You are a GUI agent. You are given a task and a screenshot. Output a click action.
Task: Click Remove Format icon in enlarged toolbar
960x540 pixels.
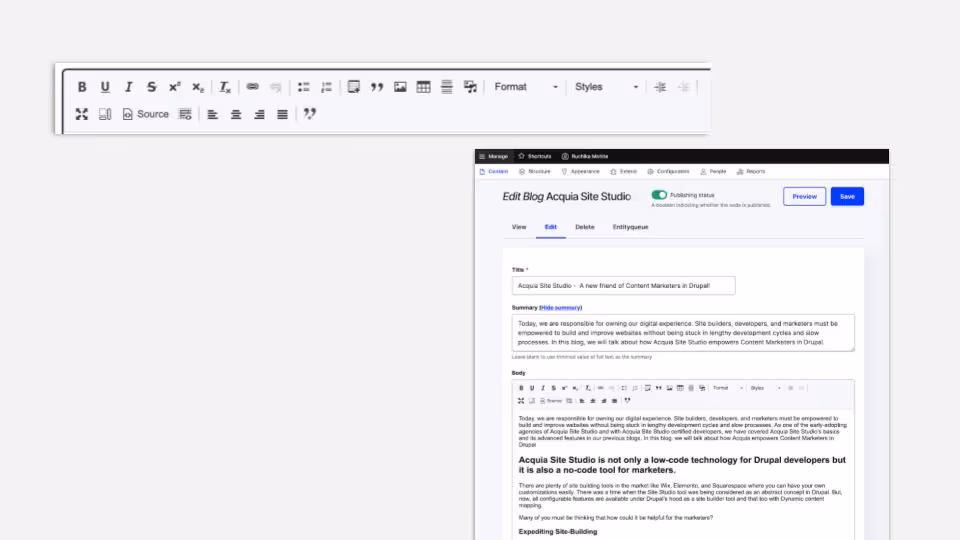point(225,87)
